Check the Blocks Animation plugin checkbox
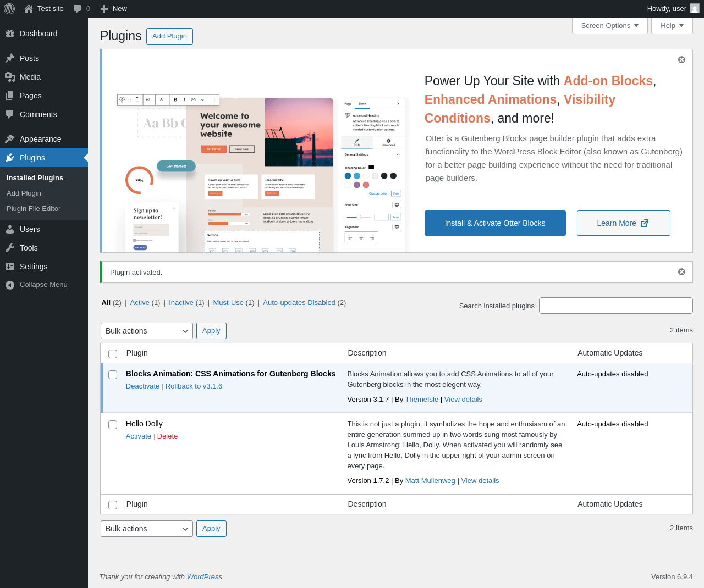This screenshot has height=588, width=704. [x=113, y=375]
